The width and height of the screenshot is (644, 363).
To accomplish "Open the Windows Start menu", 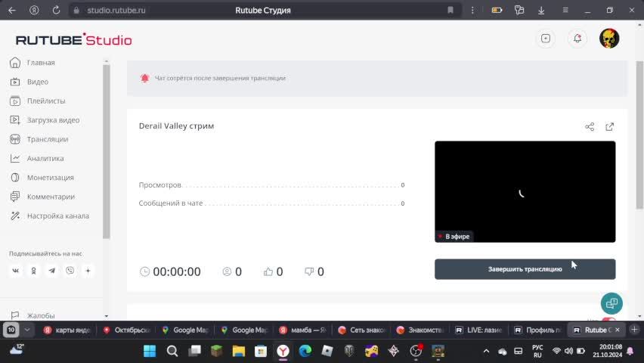I will pyautogui.click(x=150, y=351).
